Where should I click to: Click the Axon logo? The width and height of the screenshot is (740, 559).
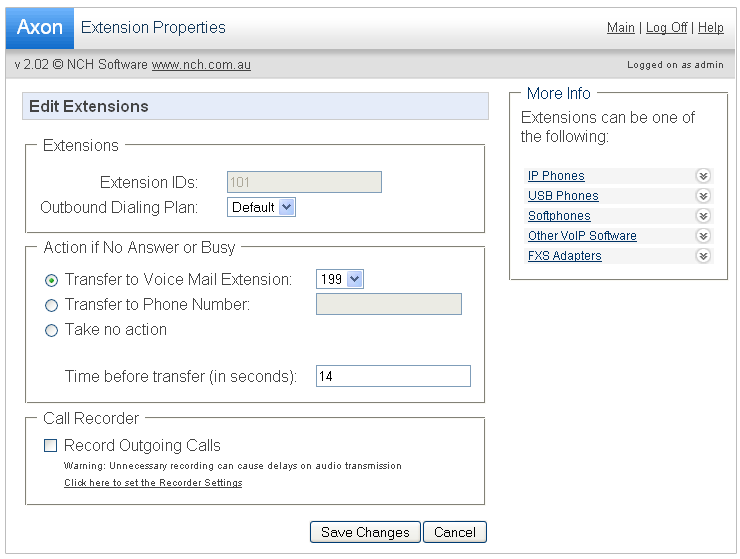click(40, 28)
